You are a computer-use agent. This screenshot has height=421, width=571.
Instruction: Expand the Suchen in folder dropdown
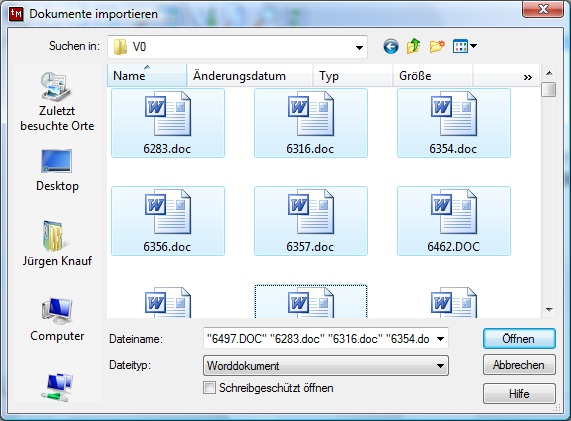point(359,47)
